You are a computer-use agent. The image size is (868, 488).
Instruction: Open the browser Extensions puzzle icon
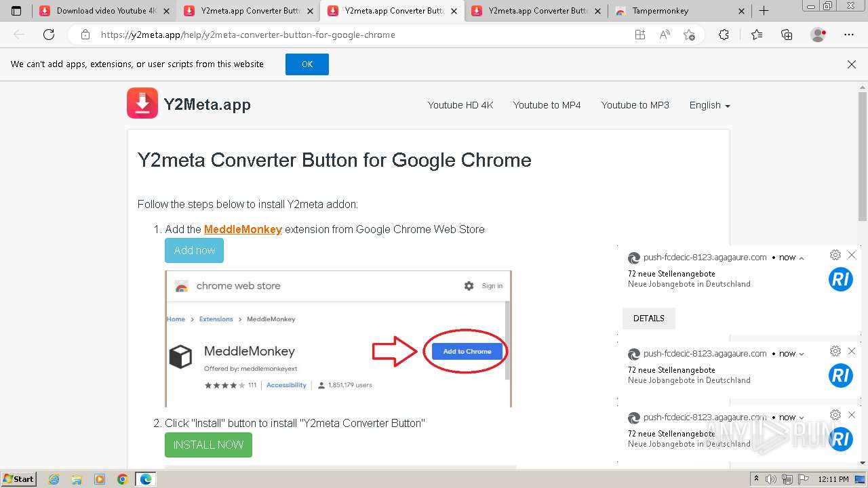coord(724,35)
